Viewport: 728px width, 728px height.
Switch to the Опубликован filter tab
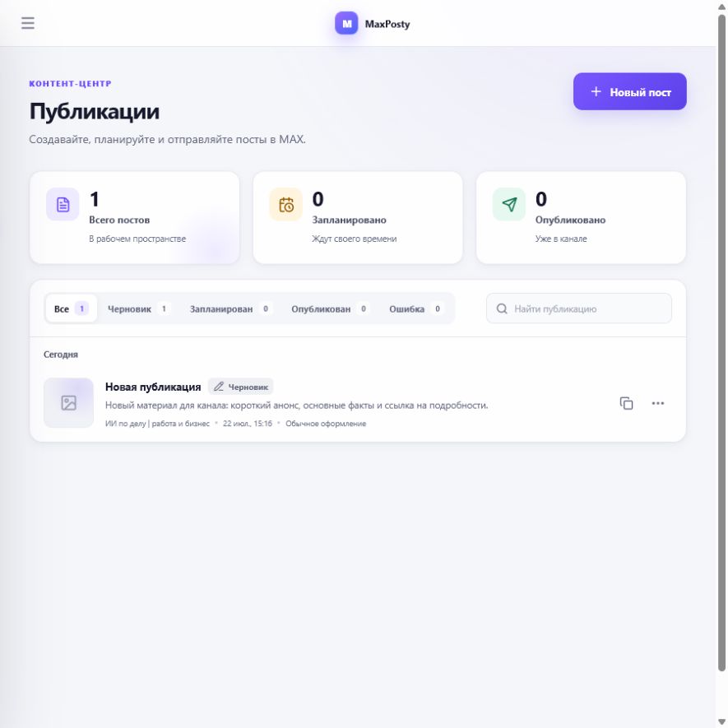[x=330, y=308]
